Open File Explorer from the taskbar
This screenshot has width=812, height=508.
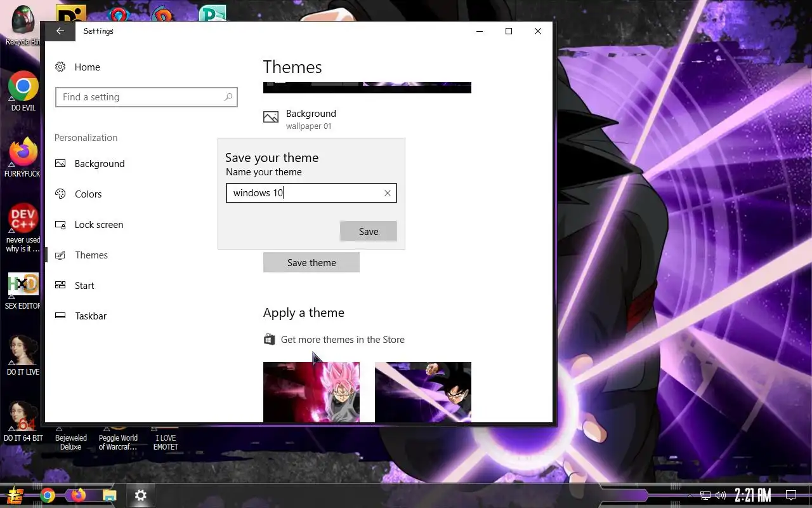pos(110,495)
